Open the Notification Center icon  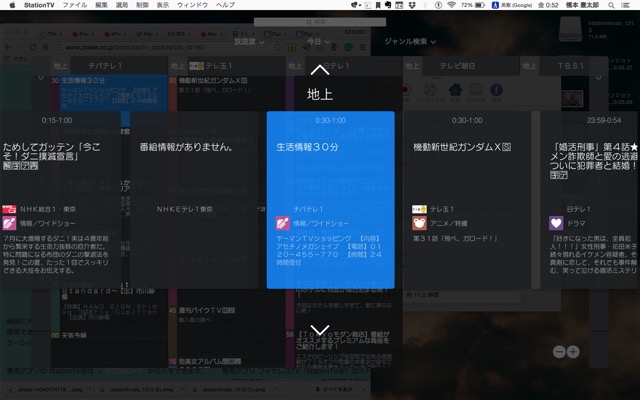click(625, 5)
